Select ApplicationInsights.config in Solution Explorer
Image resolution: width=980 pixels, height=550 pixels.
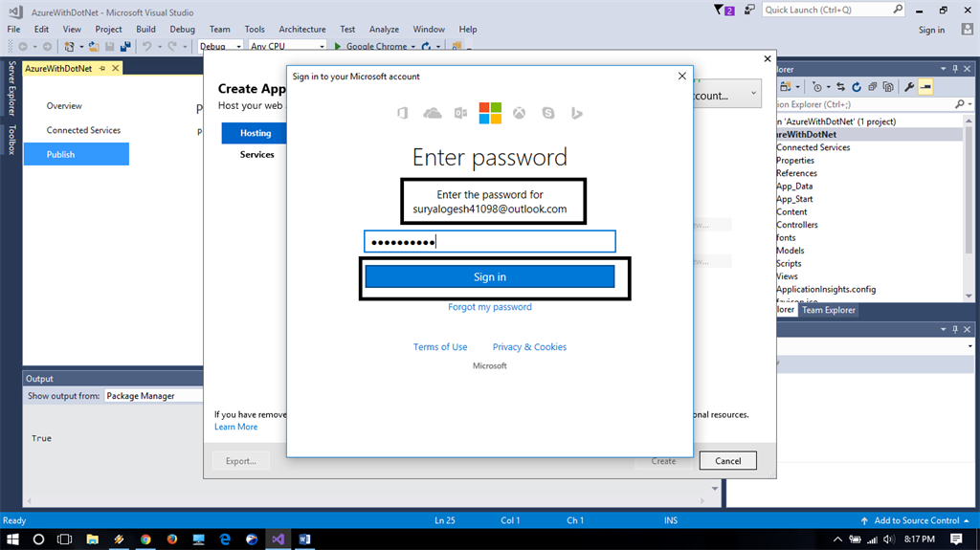tap(826, 290)
